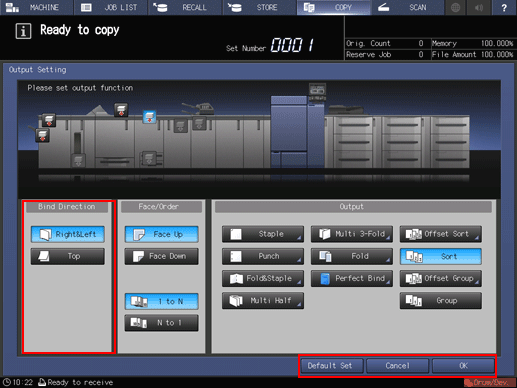Open help with the question mark
Viewport: 517px width, 388px height.
tap(504, 7)
